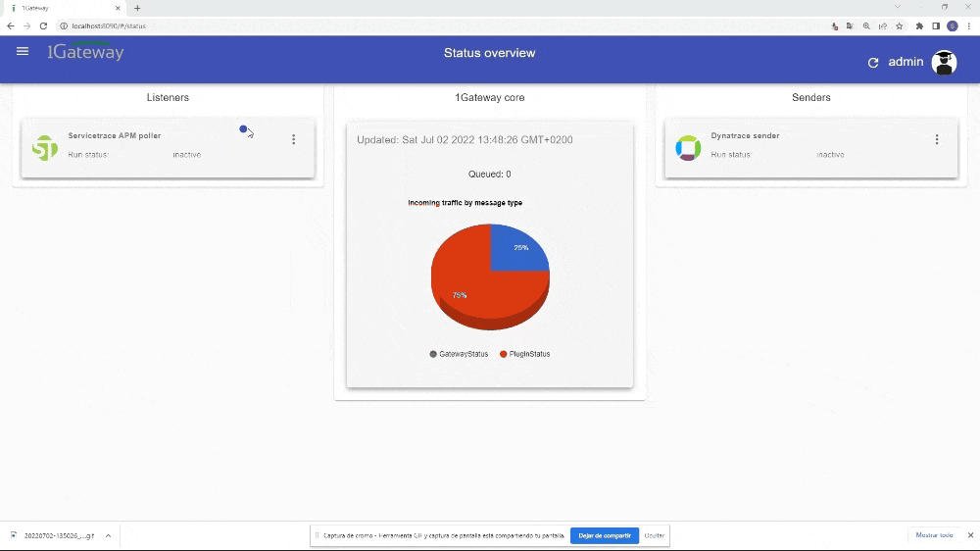980x551 pixels.
Task: Toggle GatewayStatus legend entry in chart
Action: (459, 354)
